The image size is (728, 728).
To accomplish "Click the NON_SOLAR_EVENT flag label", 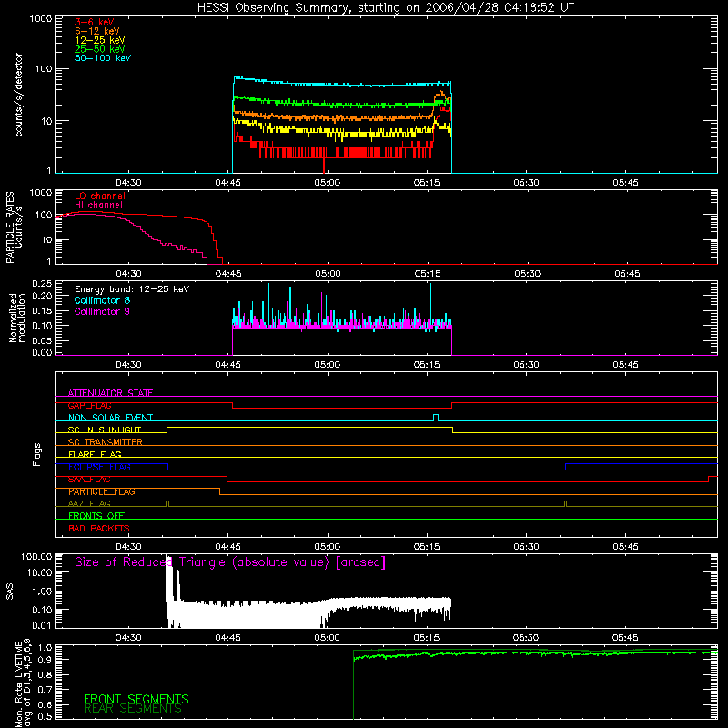I will (110, 418).
